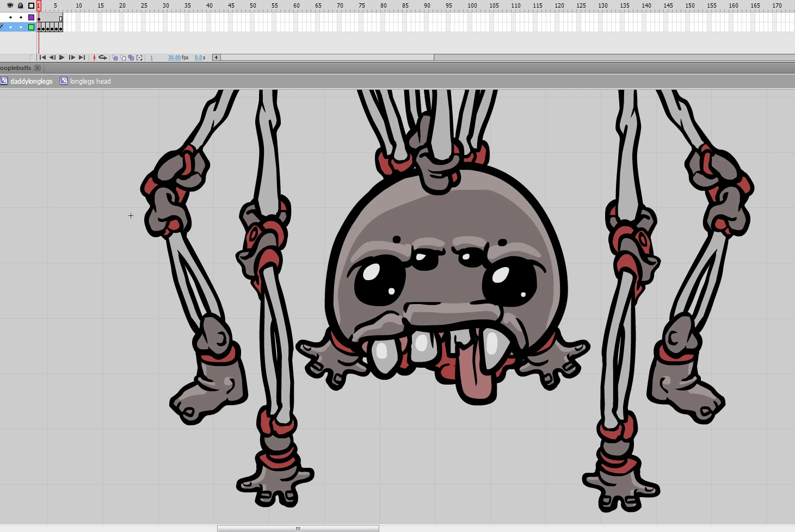This screenshot has width=795, height=532.
Task: Toggle visibility dot of the green layer
Action: (10, 27)
